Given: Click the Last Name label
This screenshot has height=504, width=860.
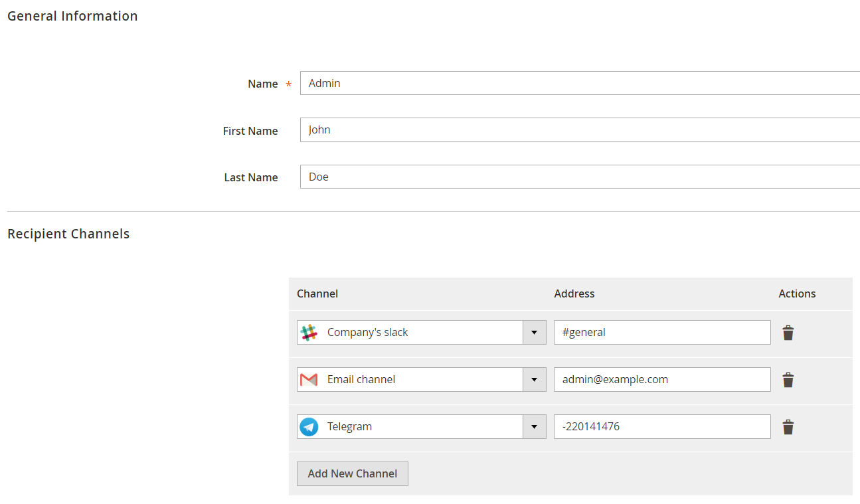Looking at the screenshot, I should click(x=251, y=177).
